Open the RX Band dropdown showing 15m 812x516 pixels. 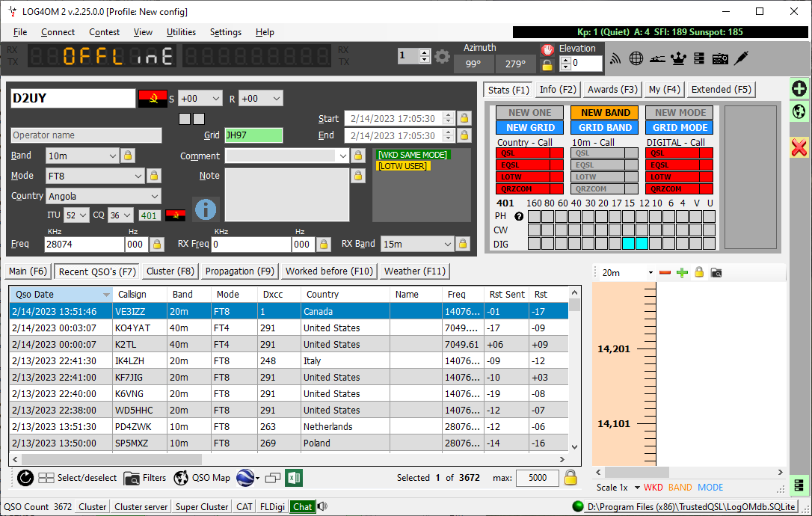tap(417, 244)
